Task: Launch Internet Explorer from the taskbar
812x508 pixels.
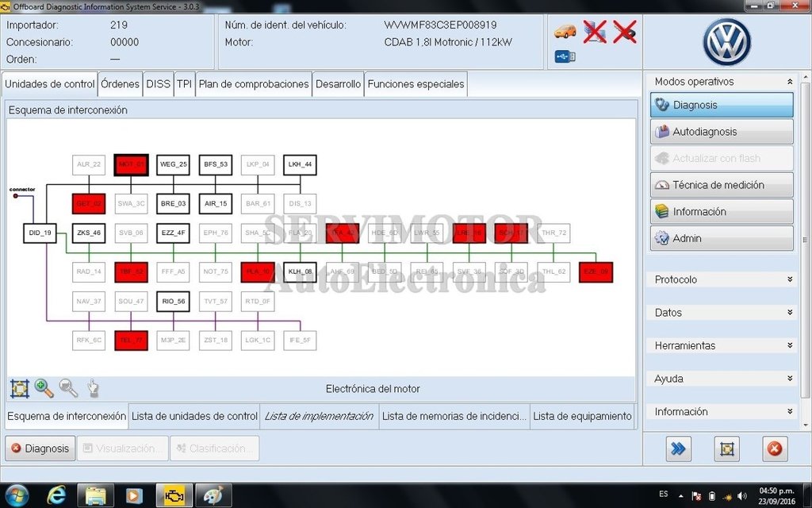Action: (56, 495)
